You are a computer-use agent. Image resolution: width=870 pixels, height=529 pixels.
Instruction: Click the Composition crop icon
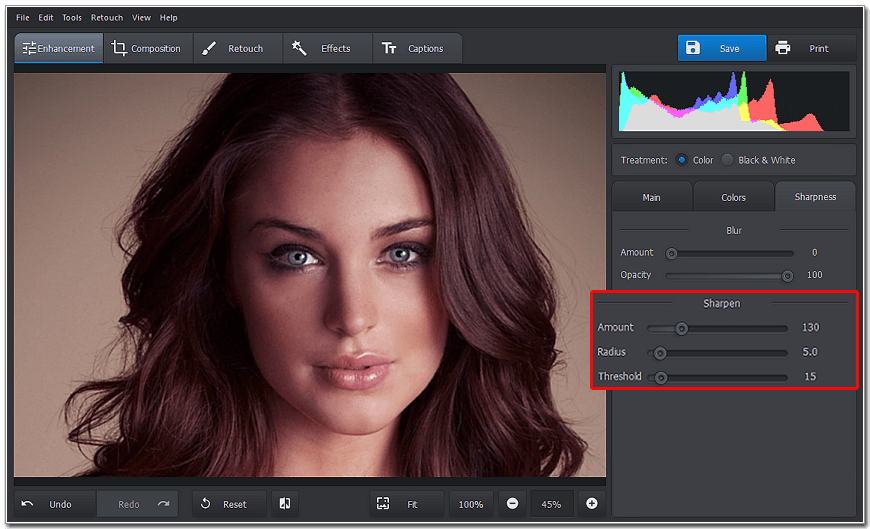pos(119,48)
